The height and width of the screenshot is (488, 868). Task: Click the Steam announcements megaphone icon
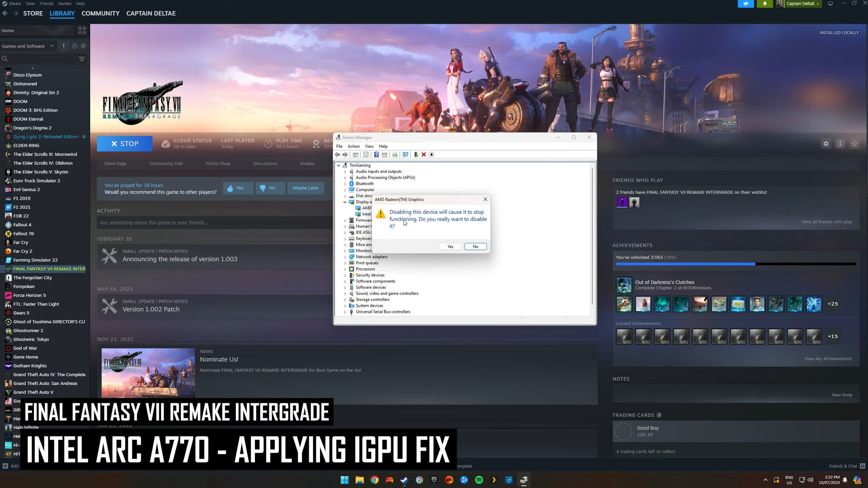[x=746, y=4]
